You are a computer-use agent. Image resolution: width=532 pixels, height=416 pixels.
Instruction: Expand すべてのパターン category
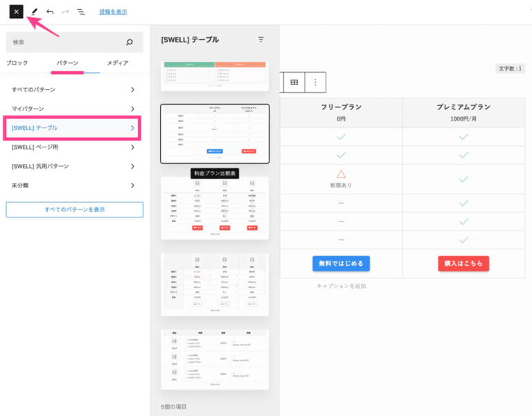pyautogui.click(x=74, y=89)
